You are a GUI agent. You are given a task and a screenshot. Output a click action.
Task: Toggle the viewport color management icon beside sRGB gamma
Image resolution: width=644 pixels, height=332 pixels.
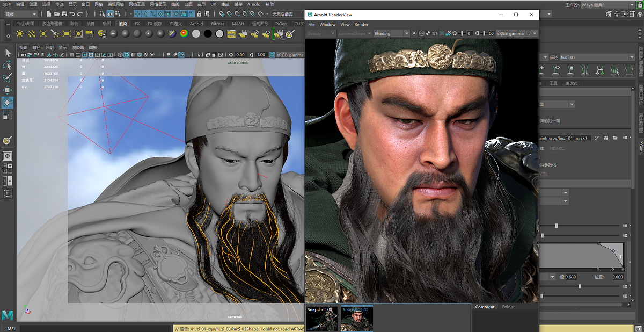tap(273, 55)
